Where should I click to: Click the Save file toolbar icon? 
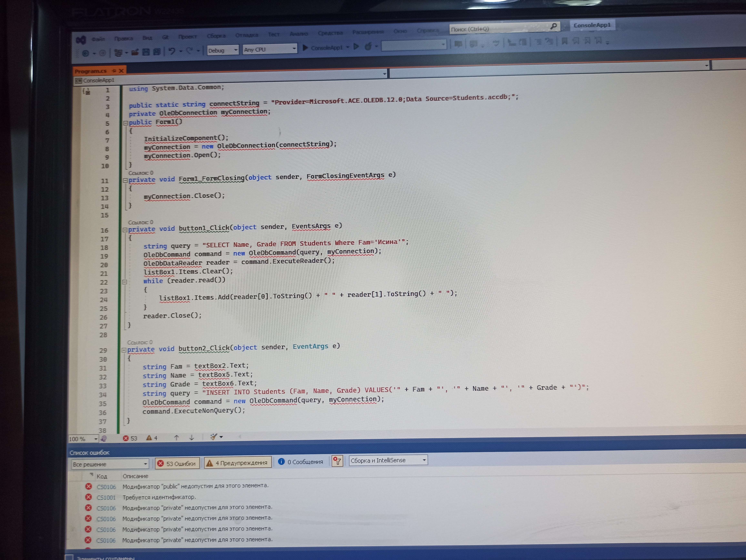pos(146,52)
